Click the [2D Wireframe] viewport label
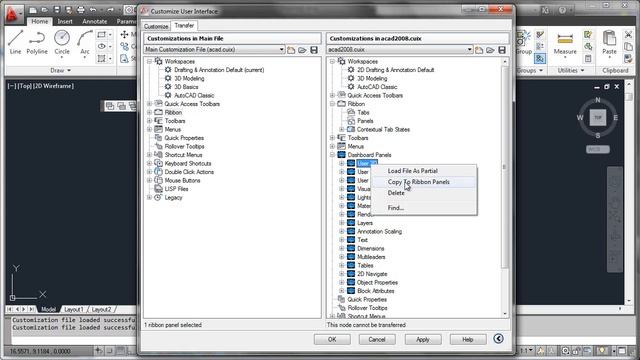 tap(53, 86)
